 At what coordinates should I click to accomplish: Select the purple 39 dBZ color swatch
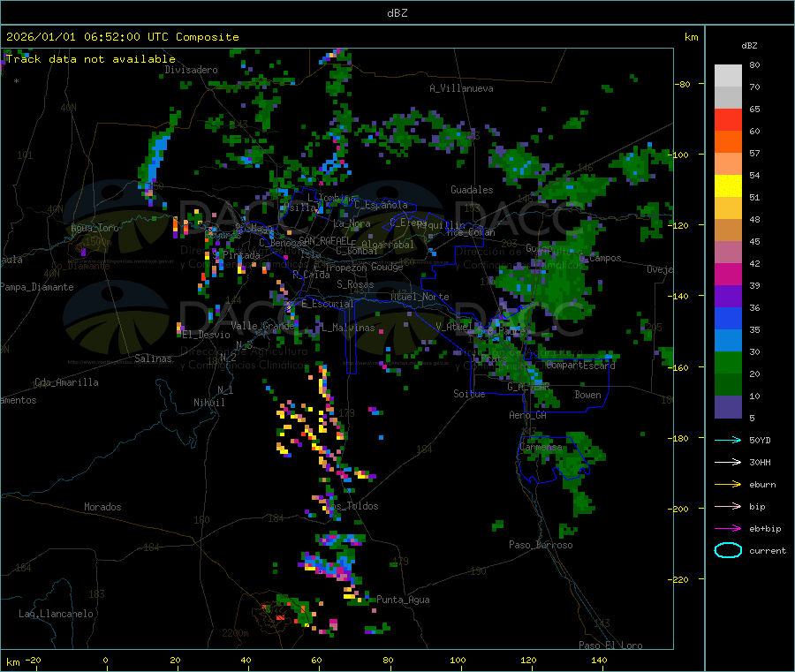tap(728, 297)
